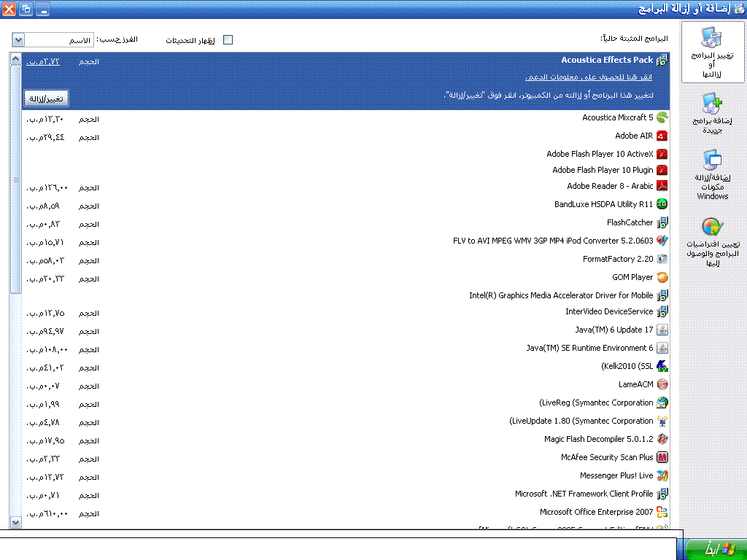The image size is (747, 560).
Task: Select the Acoustica Mixcraft 5 icon
Action: coord(662,117)
